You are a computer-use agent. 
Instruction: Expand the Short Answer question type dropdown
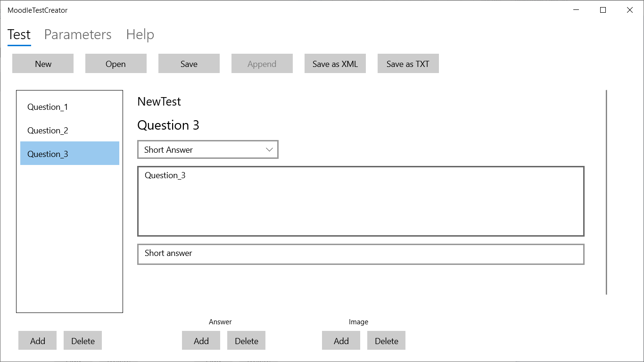208,149
